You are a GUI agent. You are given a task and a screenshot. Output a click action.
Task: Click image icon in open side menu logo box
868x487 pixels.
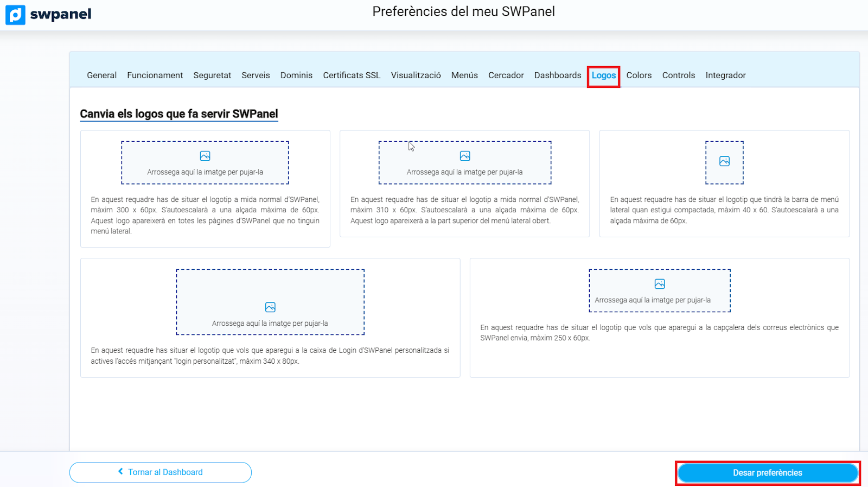(465, 156)
